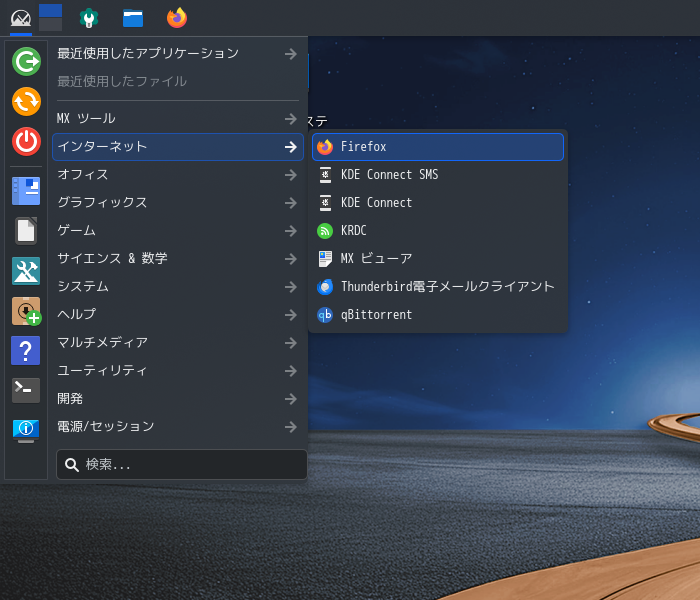Open the サイエンス & 数学 category

pyautogui.click(x=178, y=259)
